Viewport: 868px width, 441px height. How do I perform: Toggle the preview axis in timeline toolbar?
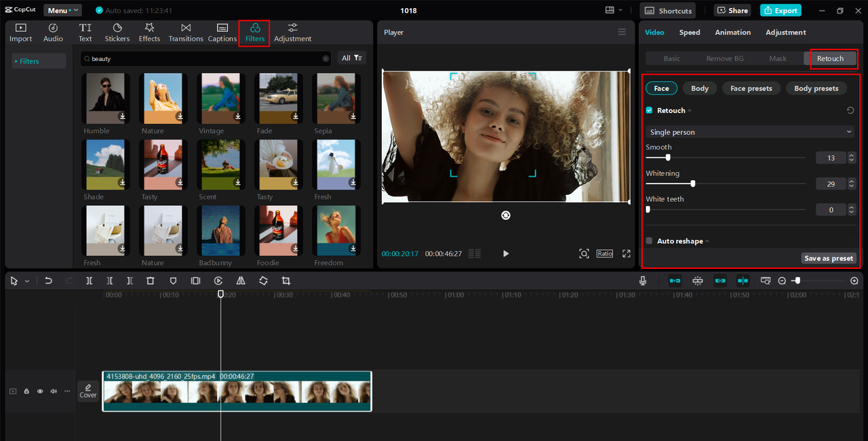[743, 280]
